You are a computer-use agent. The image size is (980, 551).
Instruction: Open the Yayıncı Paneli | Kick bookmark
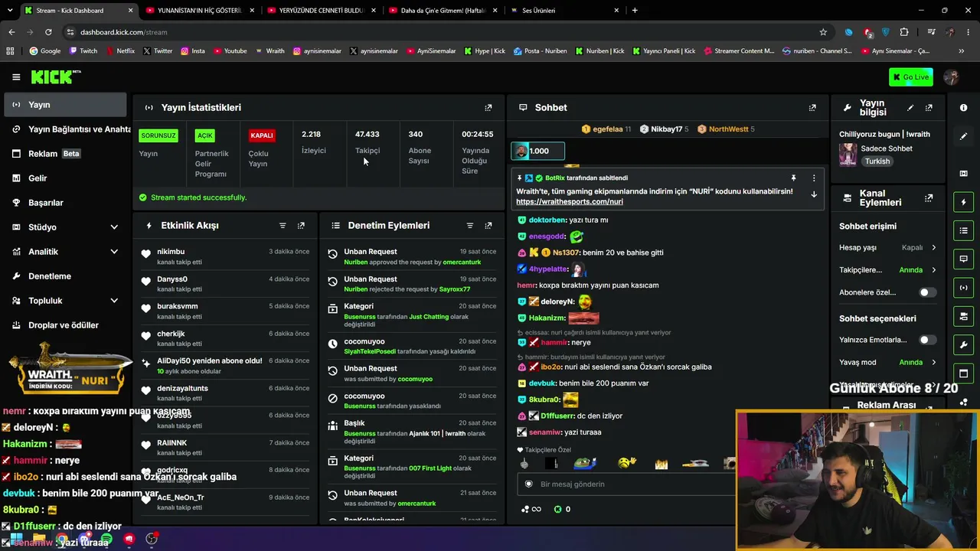(662, 51)
